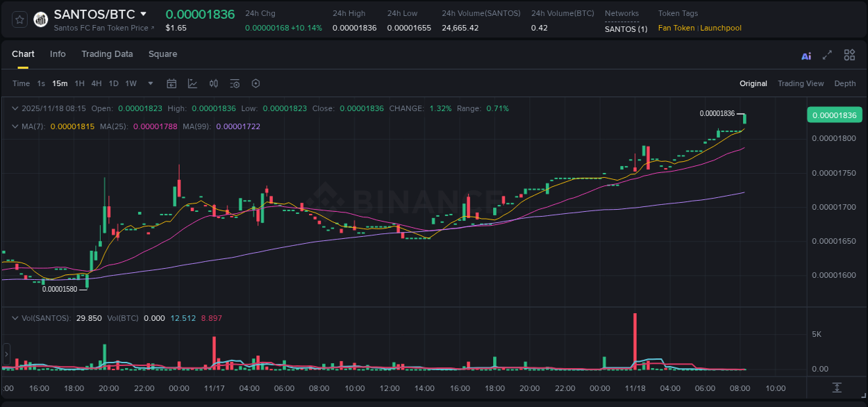Screen dimensions: 868x407
Task: Click the Ai assistant icon
Action: 806,55
